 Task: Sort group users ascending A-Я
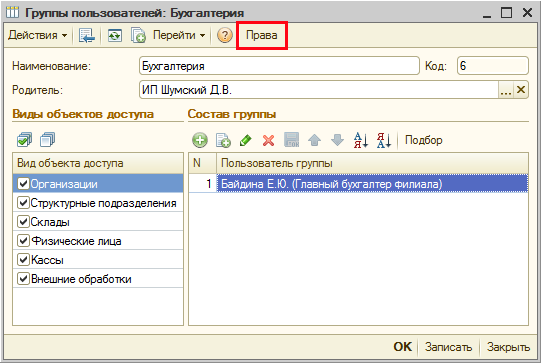click(361, 140)
